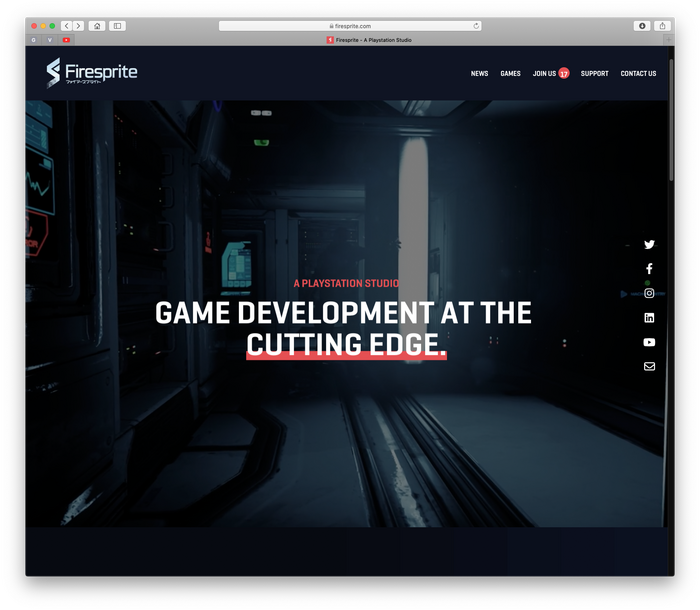
Task: Go forward with Safari forward arrow
Action: (78, 26)
